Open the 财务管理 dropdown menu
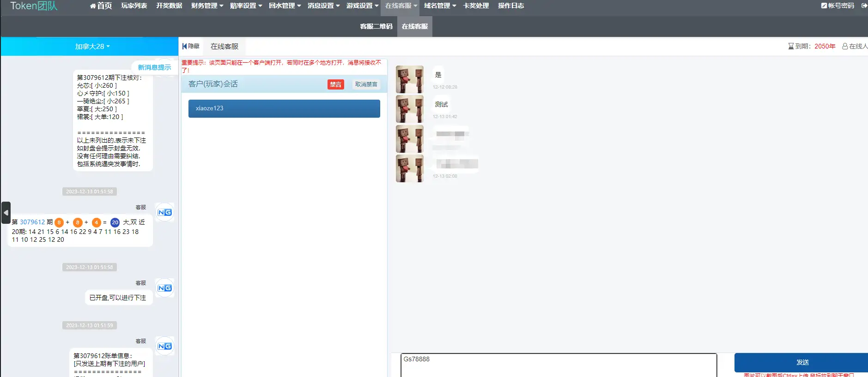The width and height of the screenshot is (868, 377). coord(207,6)
